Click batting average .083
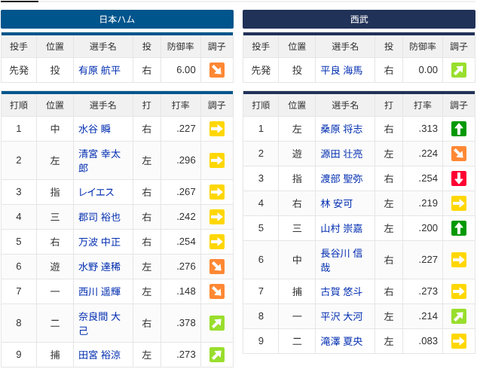The height and width of the screenshot is (369, 480). 428,341
